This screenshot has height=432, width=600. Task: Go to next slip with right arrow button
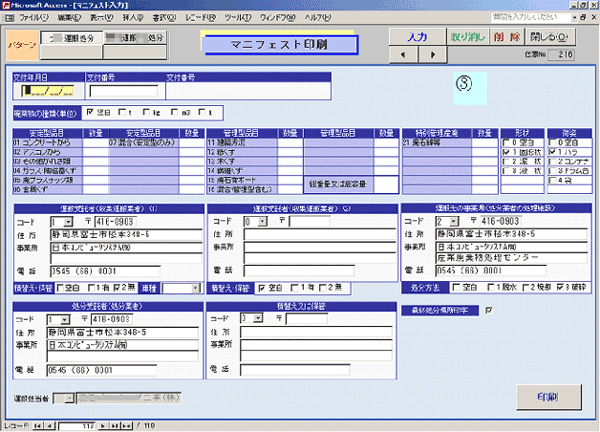(x=432, y=55)
